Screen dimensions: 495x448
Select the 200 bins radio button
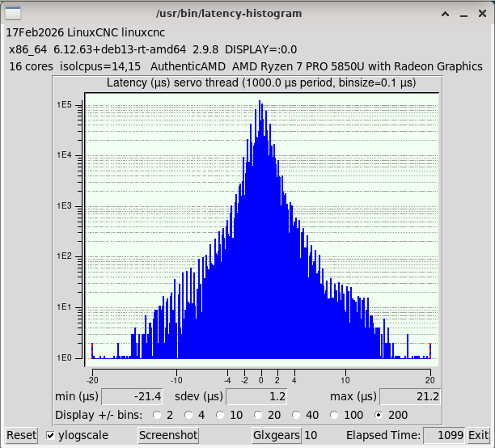(x=379, y=416)
